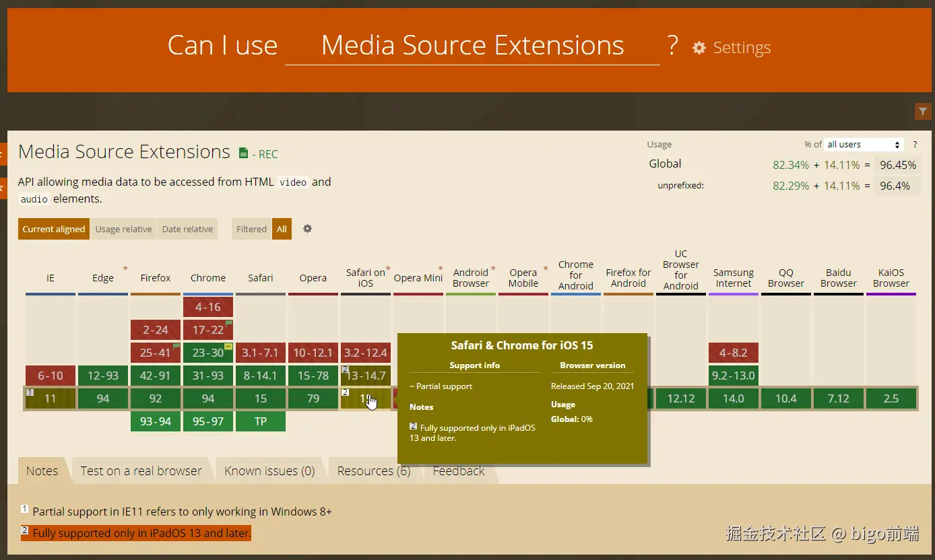Click the note marker 2 on the iOS Safari 15 cell

pos(346,392)
